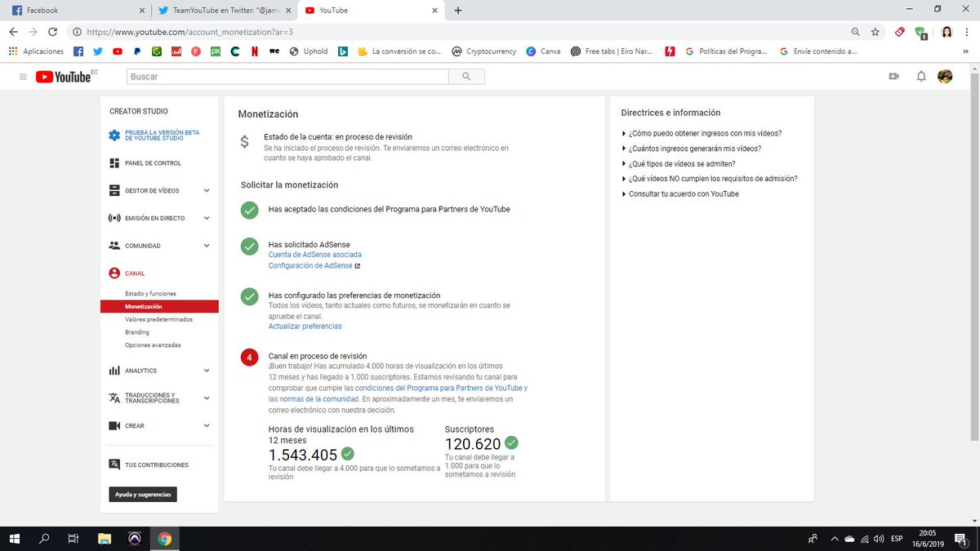Click the blue gear Studio beta icon
The width and height of the screenshot is (980, 551).
114,136
